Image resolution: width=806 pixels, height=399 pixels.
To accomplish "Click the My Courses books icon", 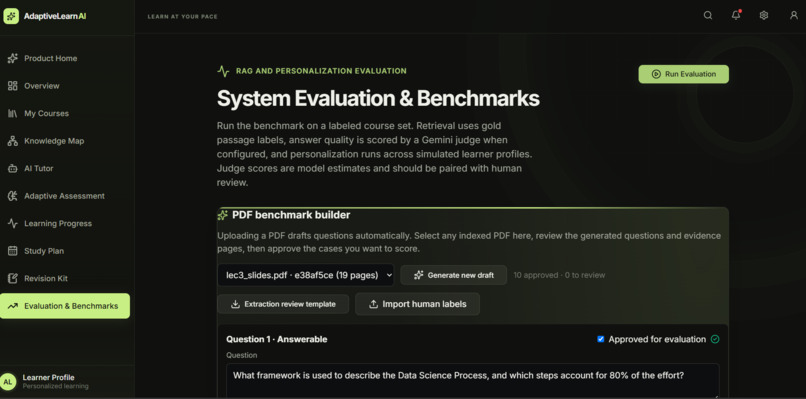I will 12,113.
